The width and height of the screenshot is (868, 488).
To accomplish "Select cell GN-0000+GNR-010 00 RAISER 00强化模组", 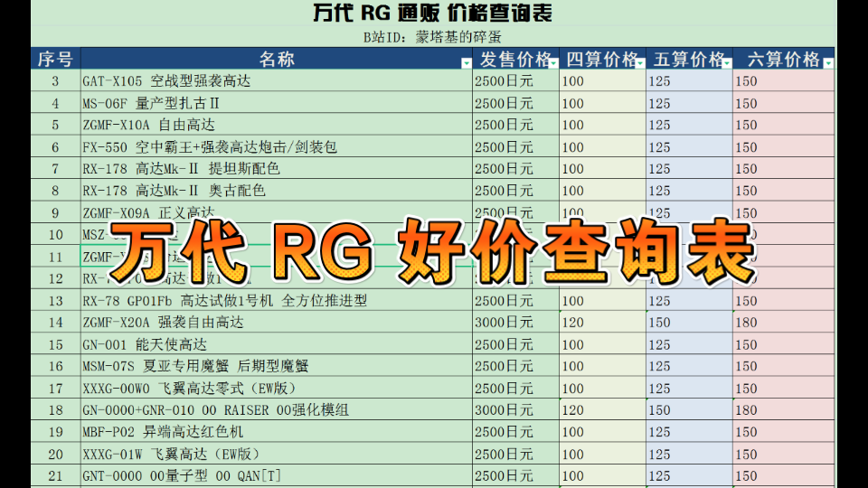I will [x=277, y=410].
